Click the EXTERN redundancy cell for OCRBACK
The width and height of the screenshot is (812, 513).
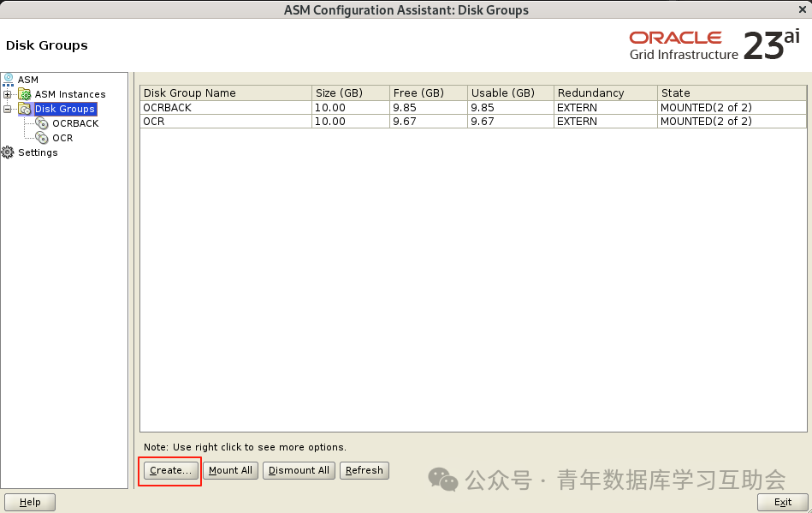coord(606,107)
